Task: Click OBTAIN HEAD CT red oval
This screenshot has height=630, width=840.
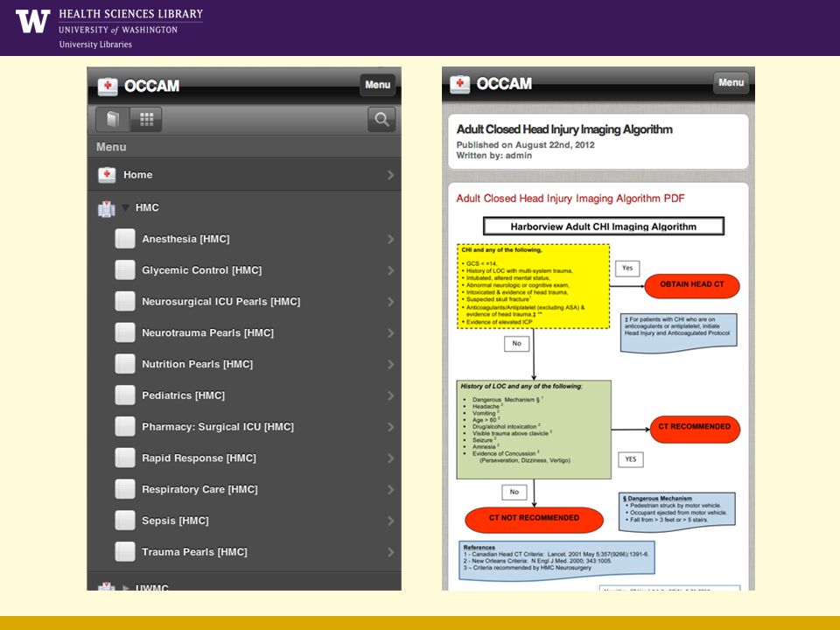Action: coord(691,285)
